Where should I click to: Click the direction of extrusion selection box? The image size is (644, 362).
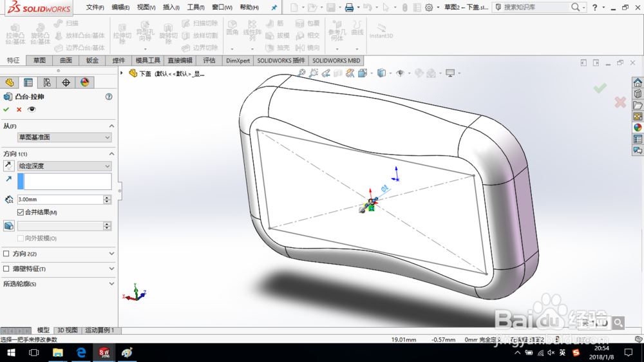pyautogui.click(x=64, y=181)
